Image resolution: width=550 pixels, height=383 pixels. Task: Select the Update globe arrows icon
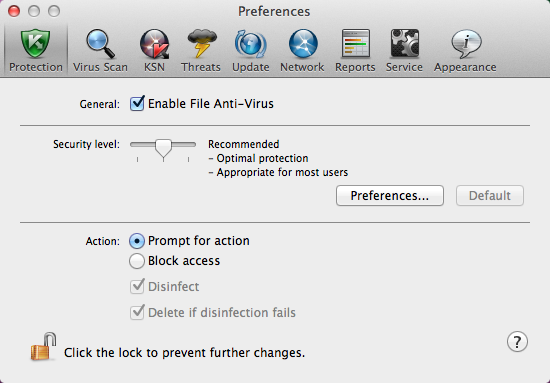[x=250, y=44]
